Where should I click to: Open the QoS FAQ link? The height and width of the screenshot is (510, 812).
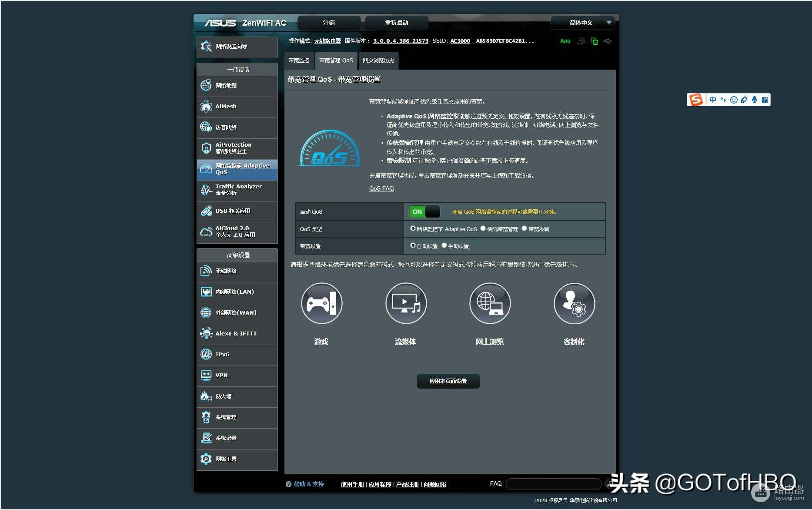pyautogui.click(x=381, y=188)
